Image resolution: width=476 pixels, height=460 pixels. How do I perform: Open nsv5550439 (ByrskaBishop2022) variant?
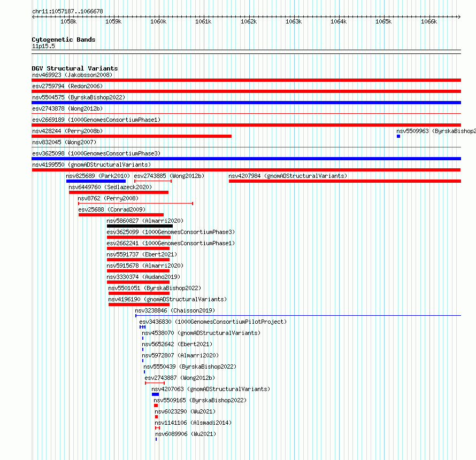[x=190, y=367]
